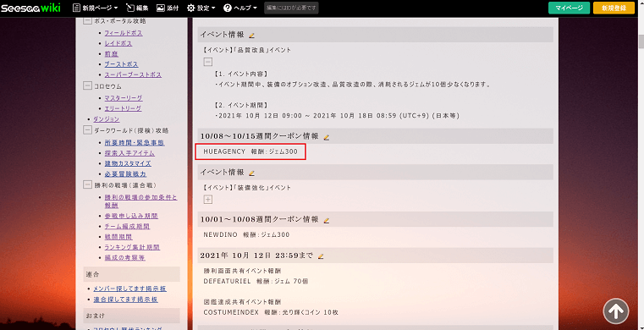Collapse 勝利の戦場(連合戦) sidebar section
Viewport: 644px width, 330px height.
[87, 184]
